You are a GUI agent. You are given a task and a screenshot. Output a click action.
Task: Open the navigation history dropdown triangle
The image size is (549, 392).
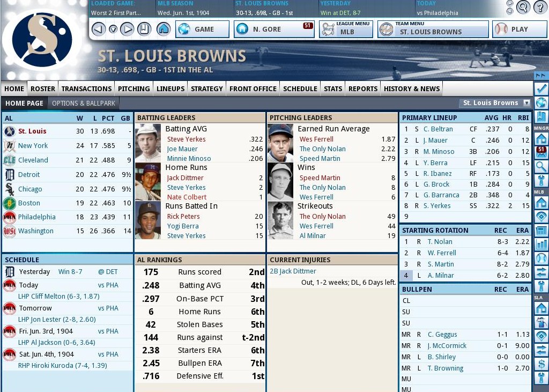(x=113, y=29)
